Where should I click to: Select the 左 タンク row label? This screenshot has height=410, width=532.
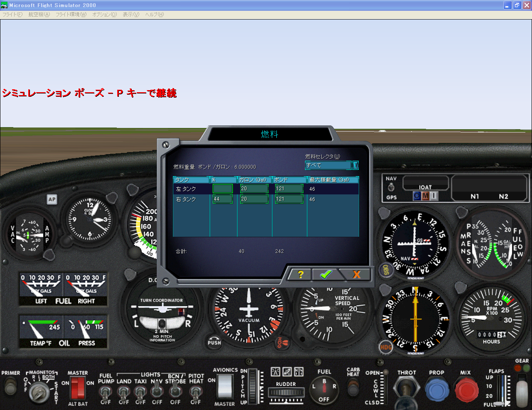pos(186,189)
